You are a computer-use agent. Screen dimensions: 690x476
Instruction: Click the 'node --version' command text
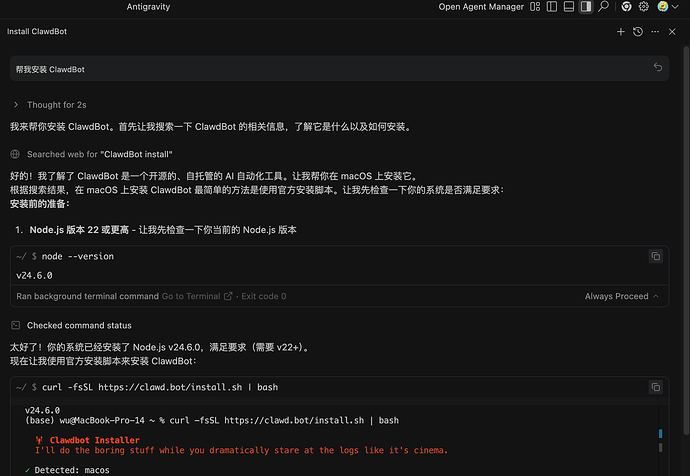tap(78, 256)
